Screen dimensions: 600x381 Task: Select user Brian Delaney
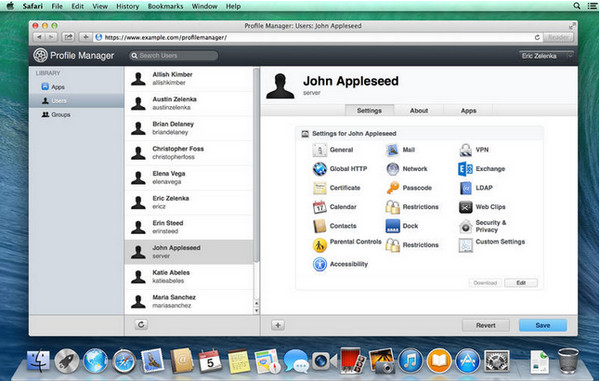pos(189,128)
